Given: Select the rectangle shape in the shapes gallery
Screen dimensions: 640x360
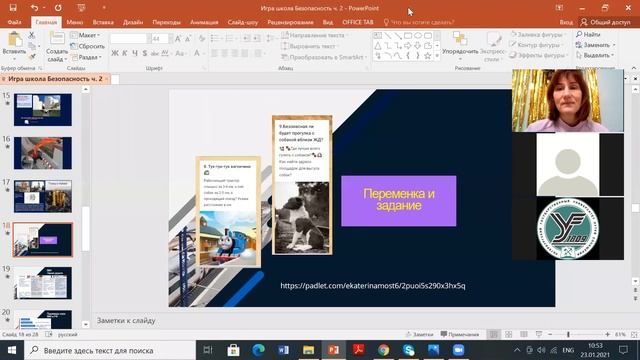Looking at the screenshot, I should click(x=408, y=36).
